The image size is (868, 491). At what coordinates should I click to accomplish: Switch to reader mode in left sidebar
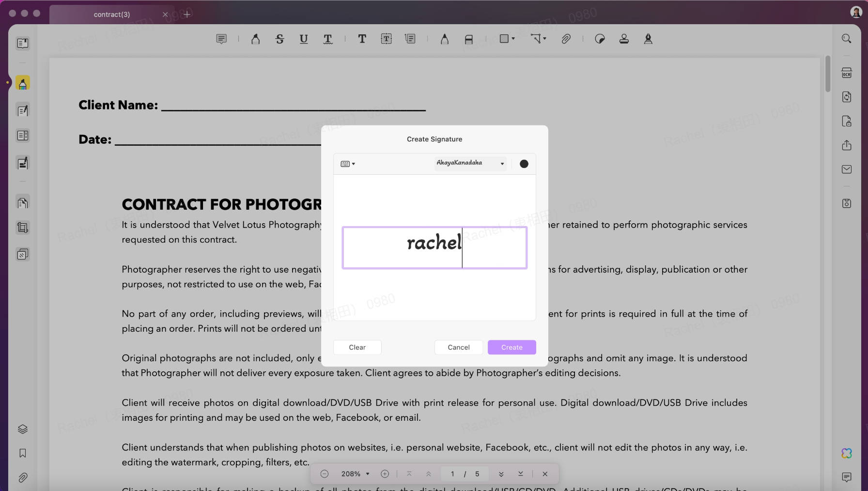[23, 43]
